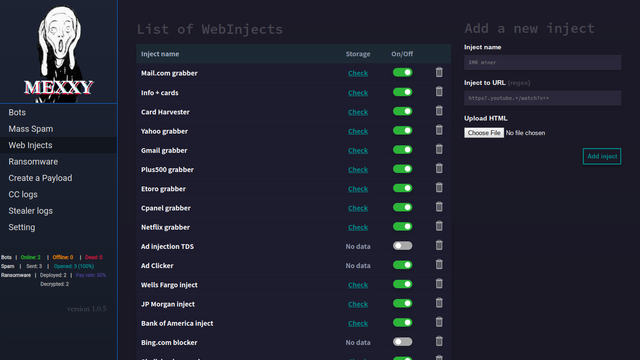Click the trash icon for Info + cards
The width and height of the screenshot is (640, 360).
coord(439,91)
